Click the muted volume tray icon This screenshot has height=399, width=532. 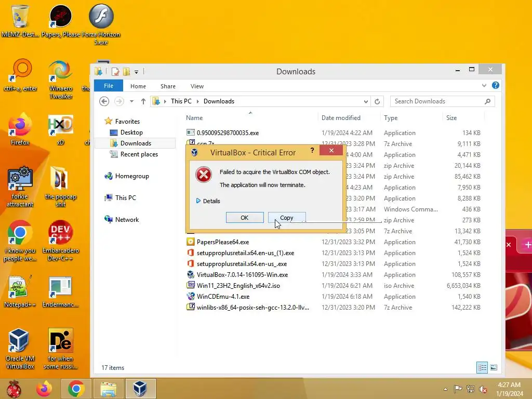pyautogui.click(x=483, y=389)
